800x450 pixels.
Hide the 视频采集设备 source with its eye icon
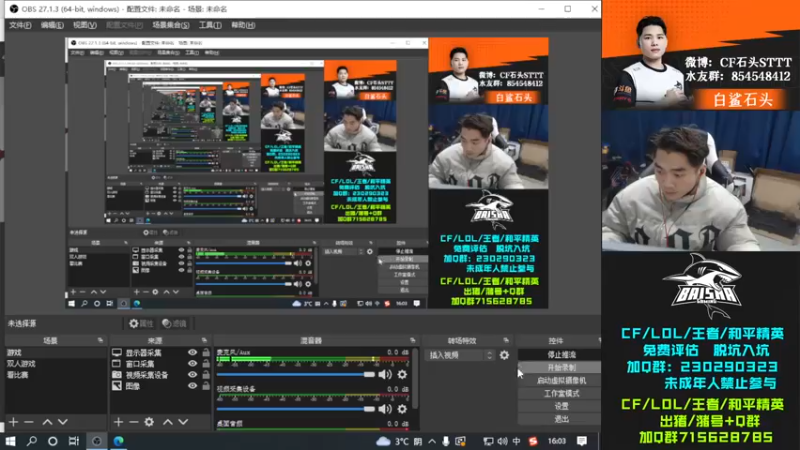[x=192, y=374]
